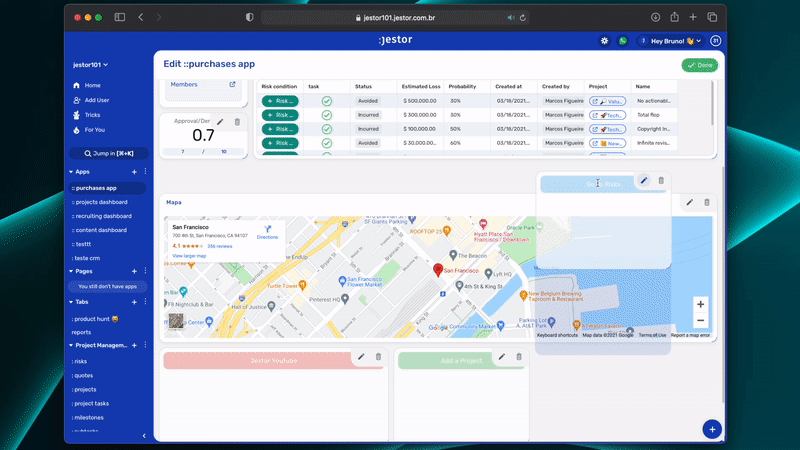Screen dimensions: 800x450
Task: Open For You in the sidebar
Action: point(95,130)
